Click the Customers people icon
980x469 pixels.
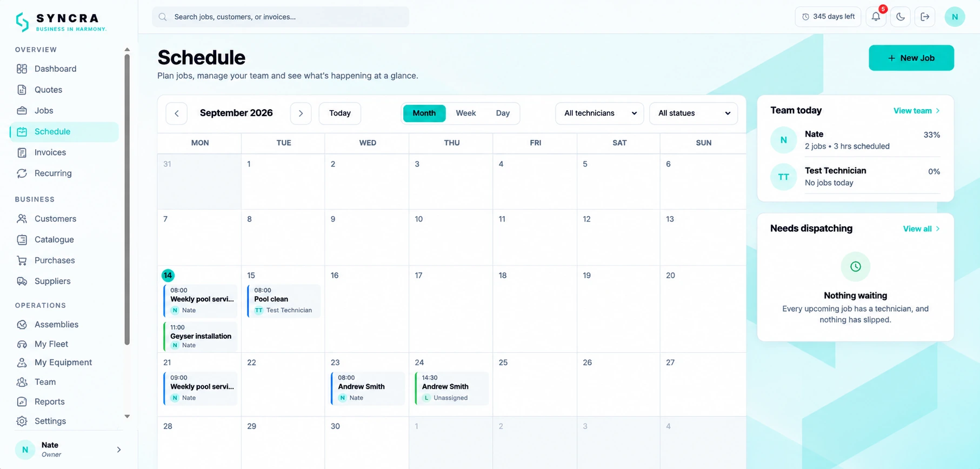click(x=22, y=219)
